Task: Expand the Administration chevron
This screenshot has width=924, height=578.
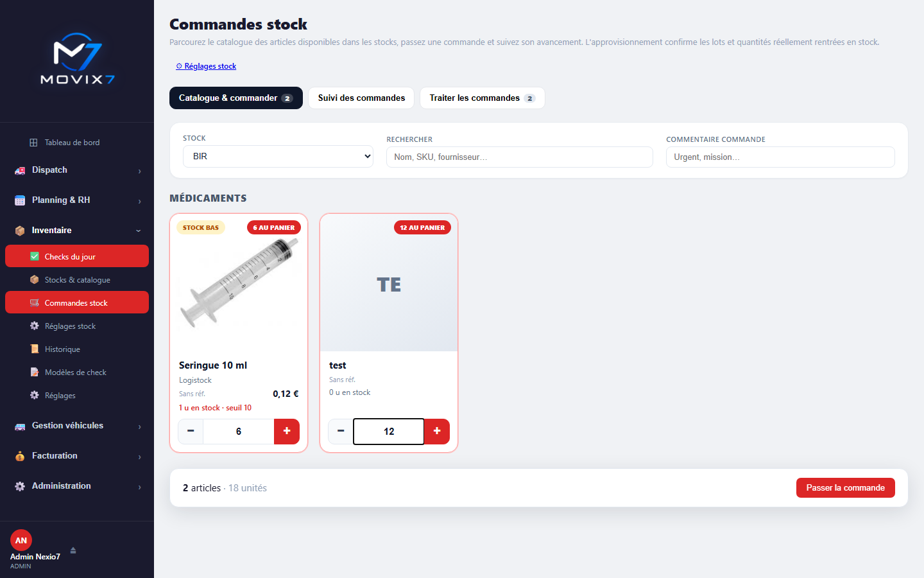Action: (139, 487)
